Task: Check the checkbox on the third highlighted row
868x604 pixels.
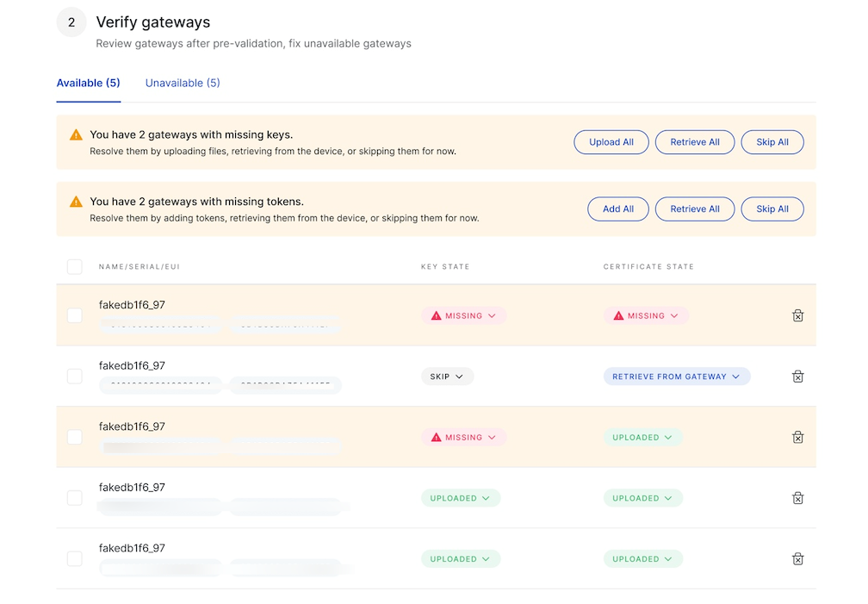Action: 74,437
